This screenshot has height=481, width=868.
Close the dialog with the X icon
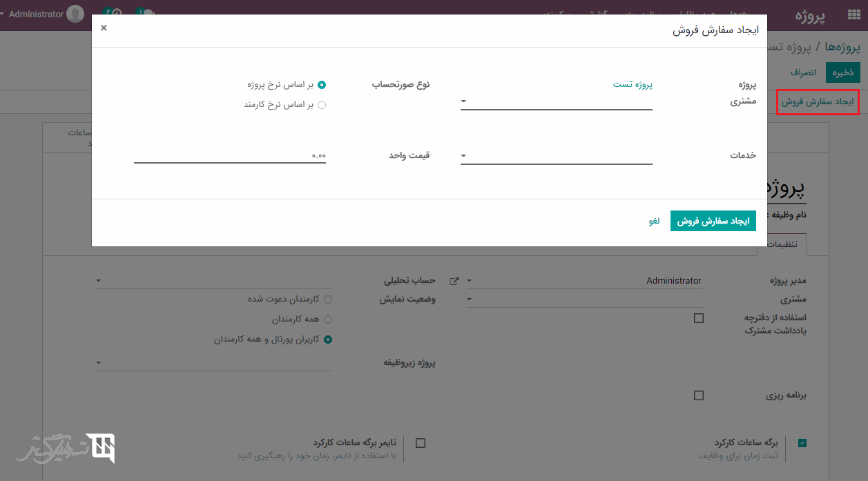click(104, 28)
